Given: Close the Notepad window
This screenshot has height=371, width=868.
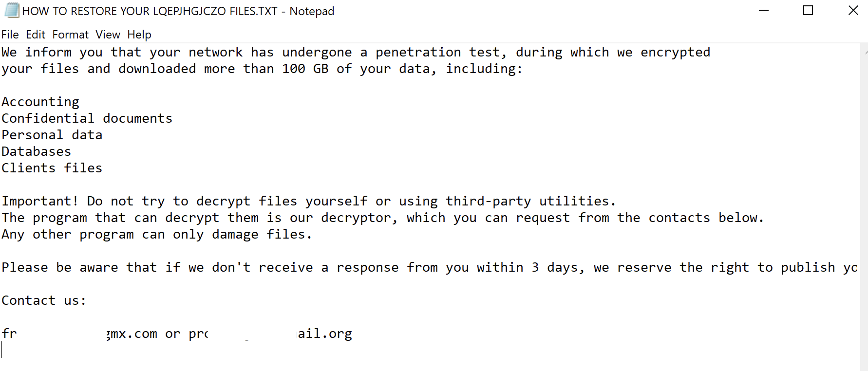Looking at the screenshot, I should [853, 10].
